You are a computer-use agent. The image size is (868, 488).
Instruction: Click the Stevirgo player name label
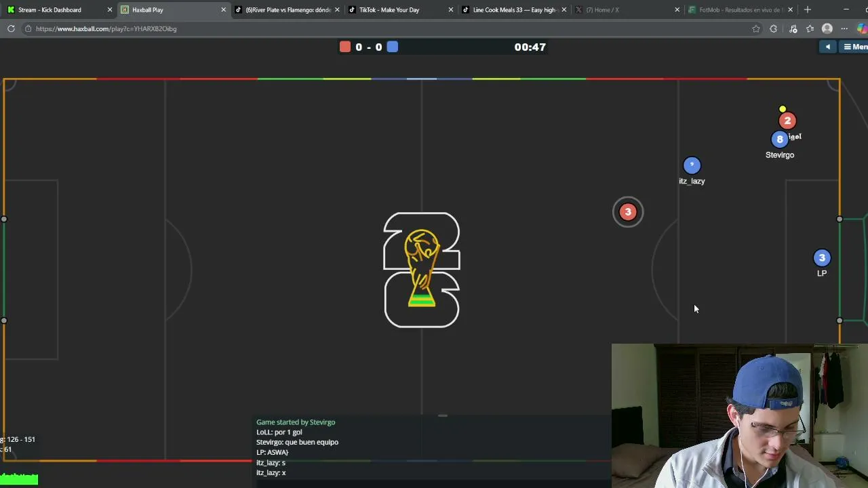(x=780, y=155)
